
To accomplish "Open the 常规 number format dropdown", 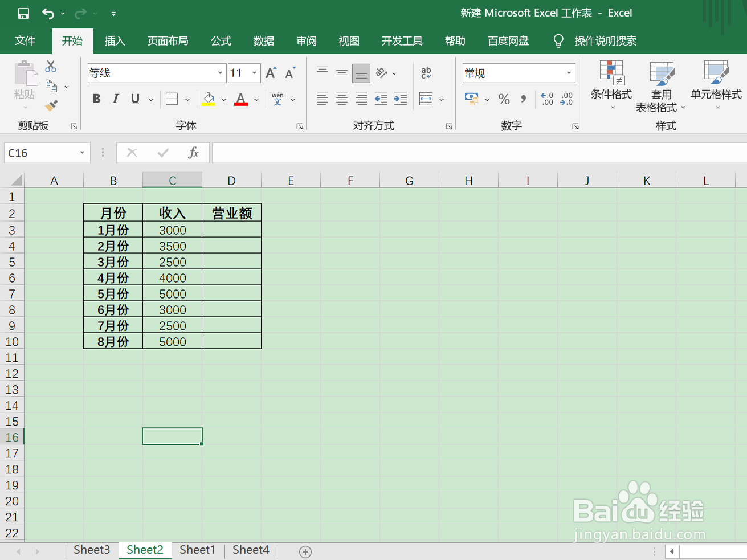I will pyautogui.click(x=568, y=73).
